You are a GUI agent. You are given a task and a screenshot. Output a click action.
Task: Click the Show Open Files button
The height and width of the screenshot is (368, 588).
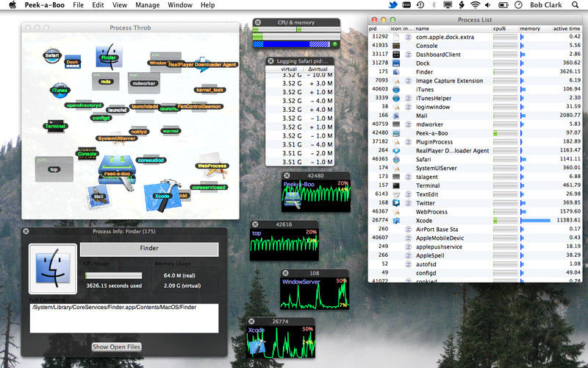click(117, 347)
